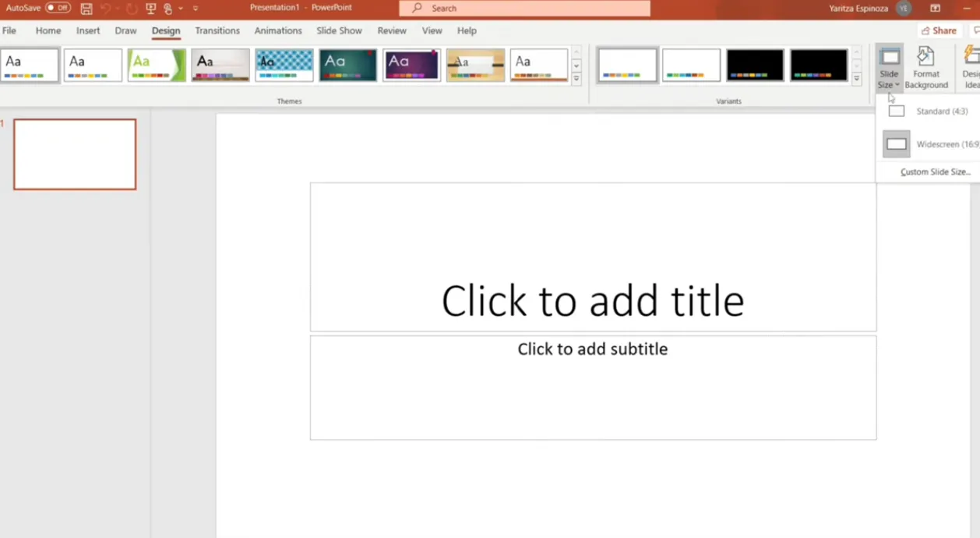This screenshot has width=980, height=538.
Task: Click the Ribbon Display Options icon
Action: pos(935,9)
